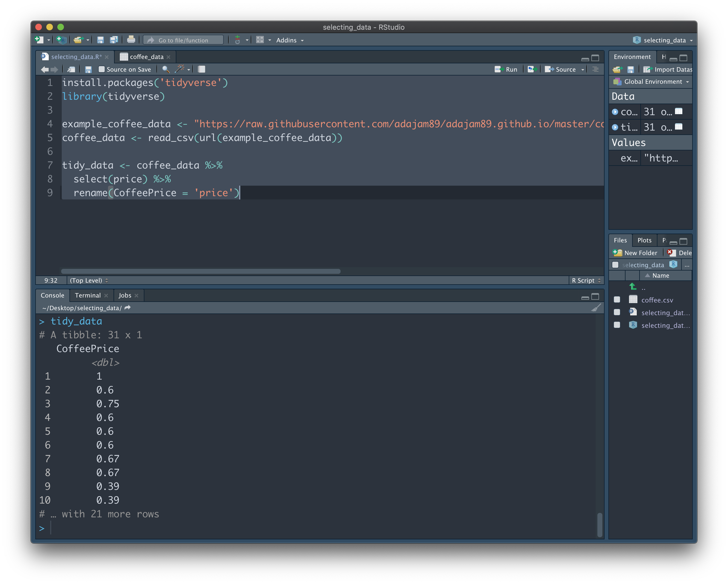728x584 pixels.
Task: Click the editor horizontal scrollbar
Action: (201, 271)
